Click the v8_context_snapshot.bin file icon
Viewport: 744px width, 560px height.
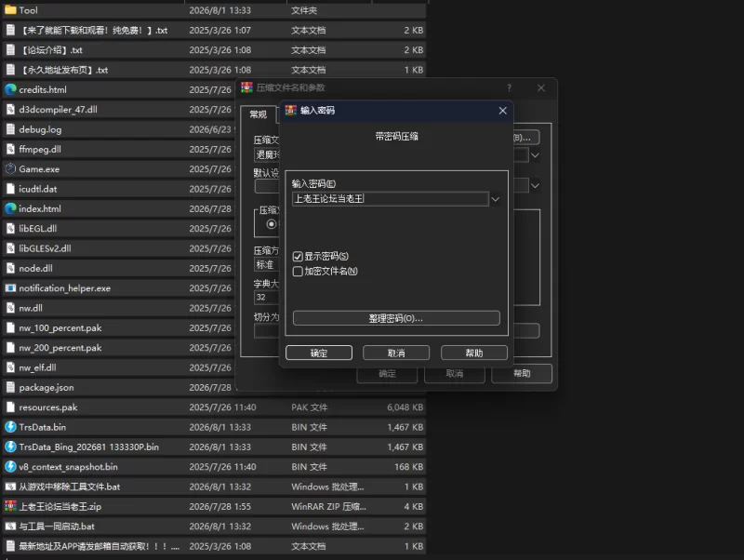pyautogui.click(x=10, y=466)
